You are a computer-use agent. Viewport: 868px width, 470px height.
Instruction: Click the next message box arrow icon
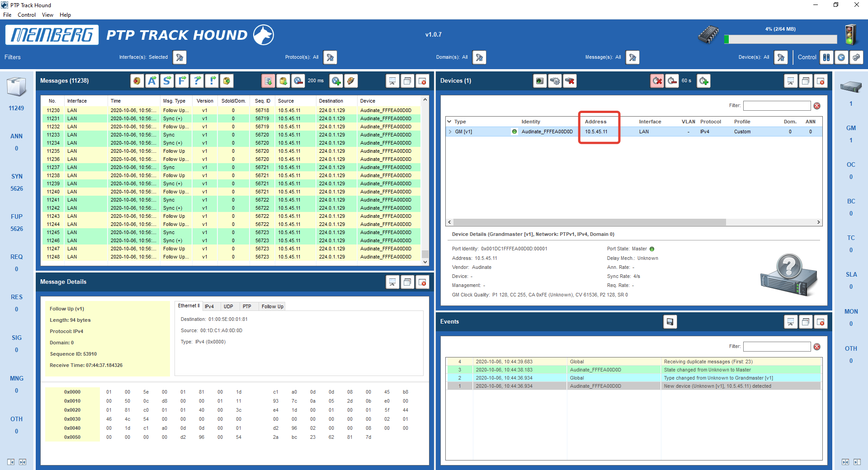[226, 81]
